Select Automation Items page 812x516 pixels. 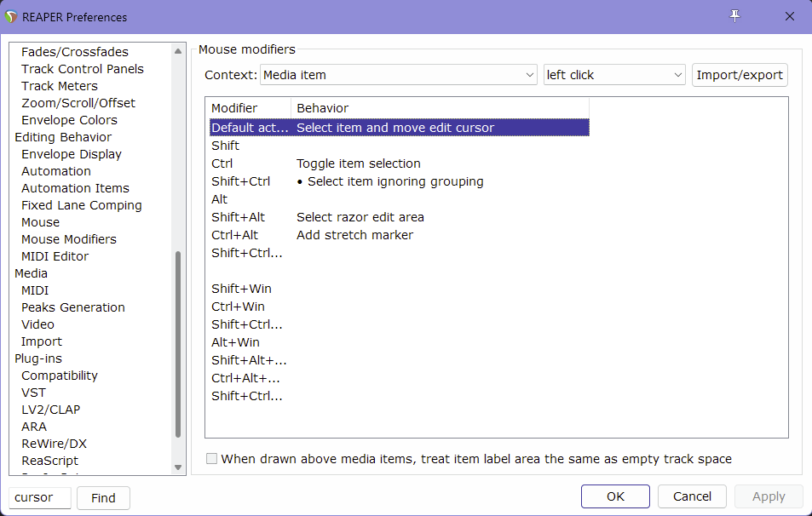[75, 188]
